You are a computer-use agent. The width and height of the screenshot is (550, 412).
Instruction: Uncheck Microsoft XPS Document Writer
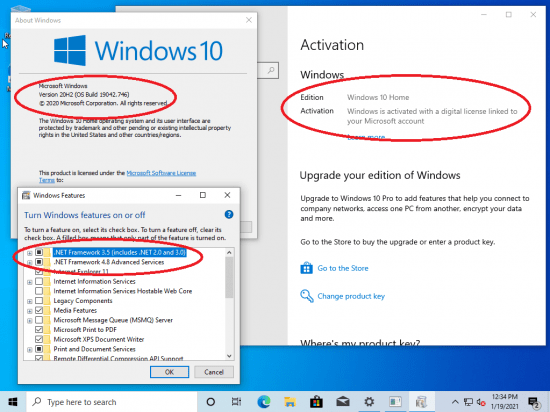click(39, 339)
